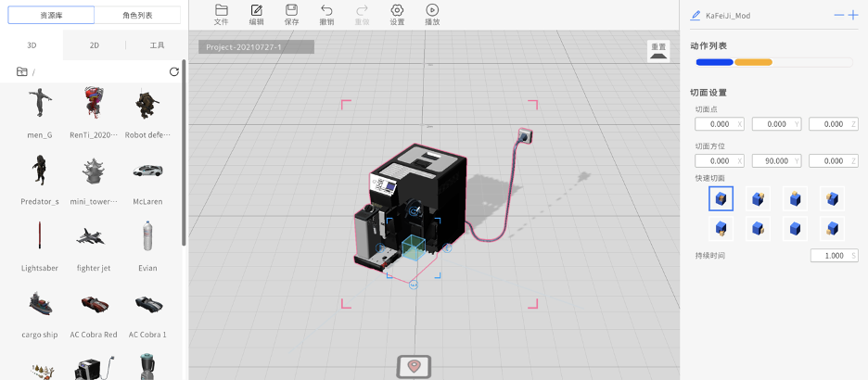The image size is (868, 380).
Task: Click the minus icon in the object header
Action: 839,16
